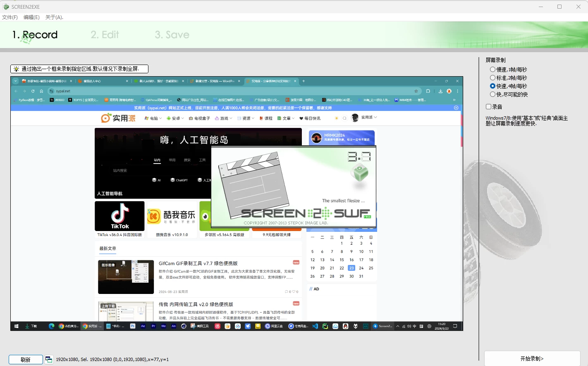This screenshot has width=588, height=366.
Task: Click the window selection icon beside 刷新
Action: tap(49, 359)
